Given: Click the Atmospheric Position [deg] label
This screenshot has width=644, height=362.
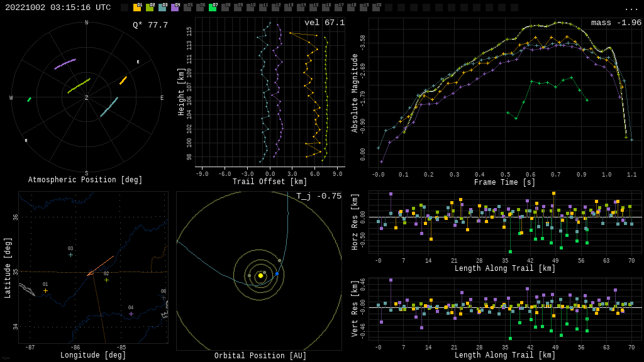Looking at the screenshot, I should (x=85, y=180).
